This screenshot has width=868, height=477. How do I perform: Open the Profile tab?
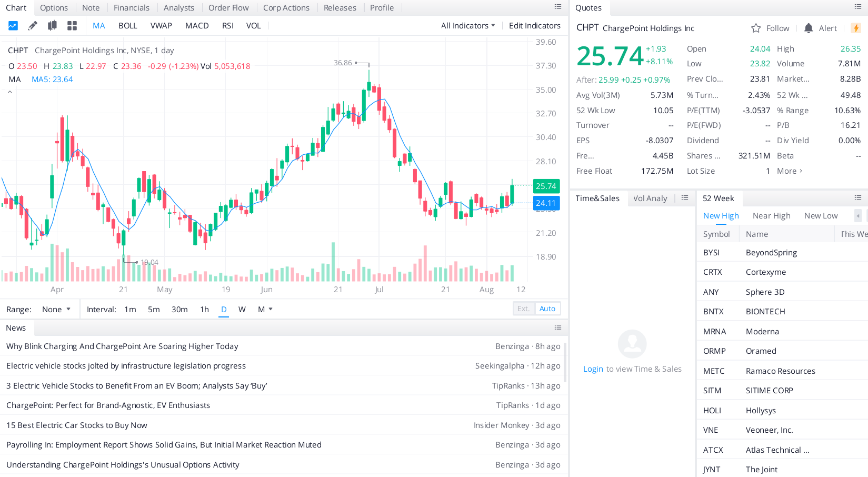(382, 8)
